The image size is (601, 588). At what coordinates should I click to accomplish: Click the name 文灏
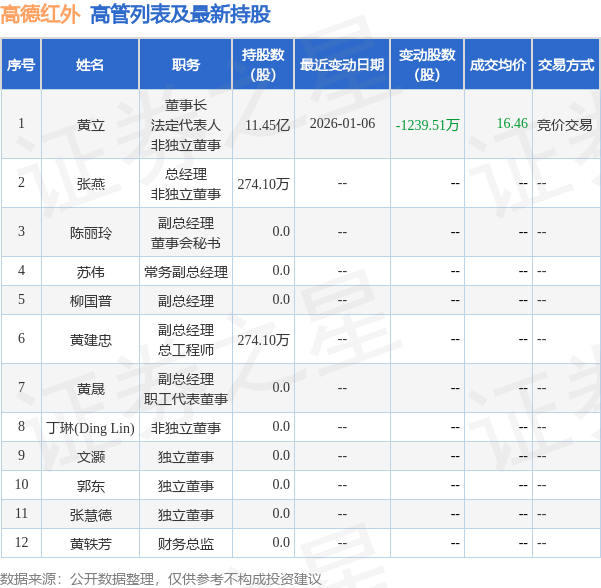[x=91, y=457]
